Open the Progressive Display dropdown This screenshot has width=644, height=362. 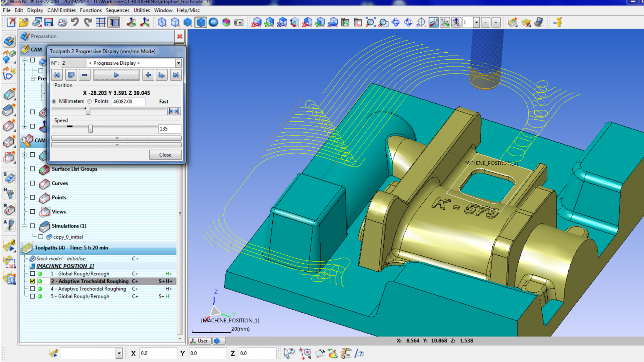point(178,63)
